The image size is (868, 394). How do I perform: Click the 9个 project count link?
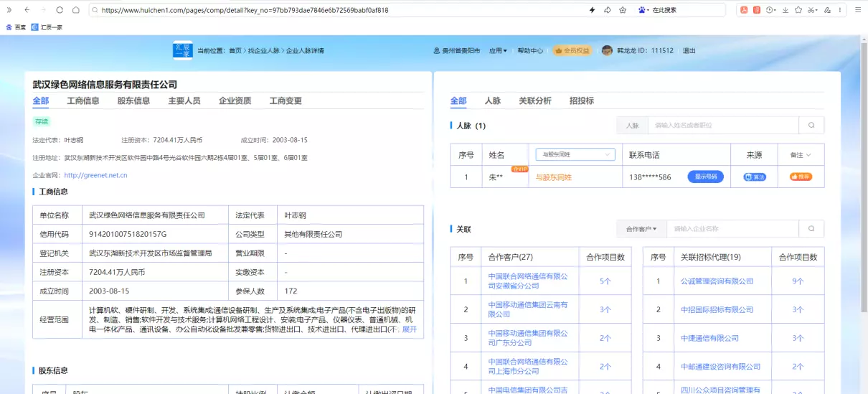[797, 281]
